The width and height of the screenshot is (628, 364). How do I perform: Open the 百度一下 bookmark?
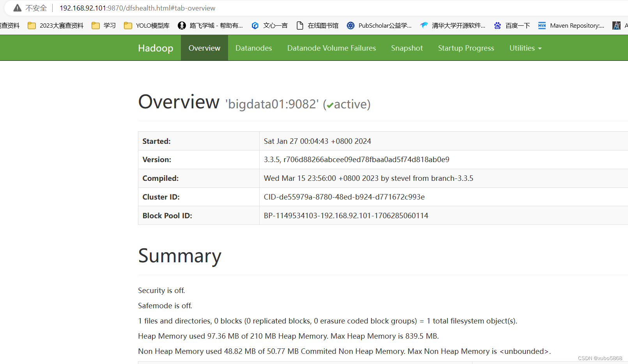pos(512,26)
